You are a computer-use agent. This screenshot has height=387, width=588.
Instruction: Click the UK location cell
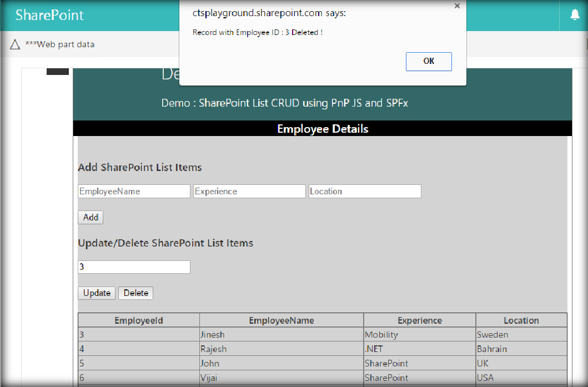tap(521, 363)
